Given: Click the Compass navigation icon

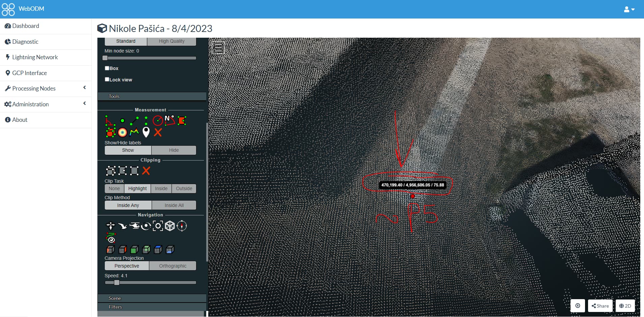Looking at the screenshot, I should 181,225.
